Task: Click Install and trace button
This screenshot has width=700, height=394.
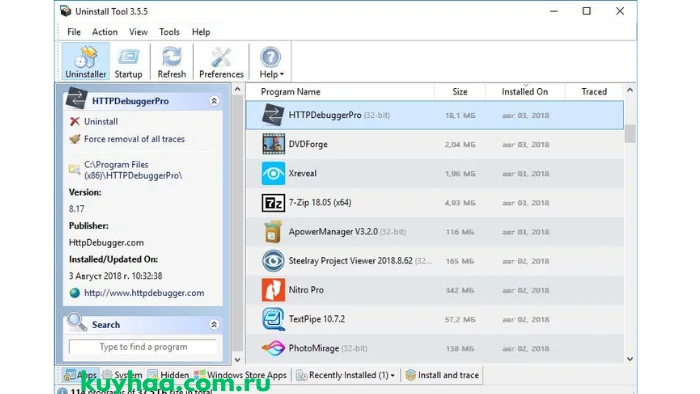Action: 442,375
